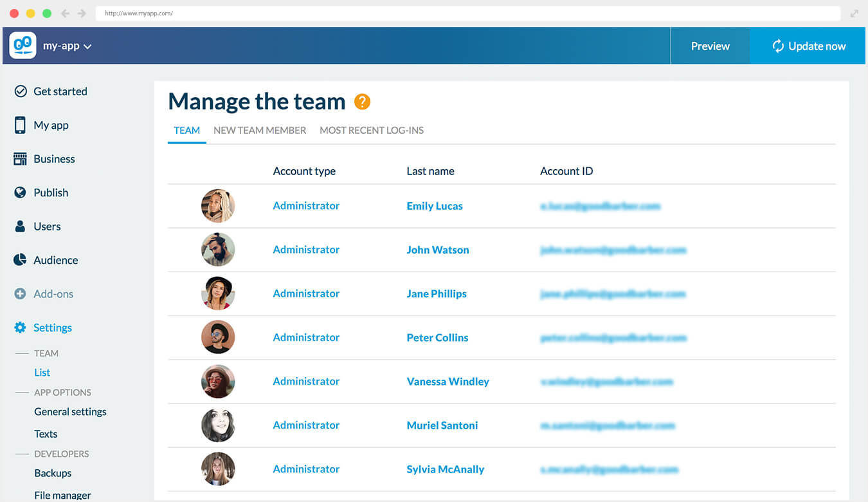Open Settings in the sidebar
868x502 pixels.
(x=53, y=328)
